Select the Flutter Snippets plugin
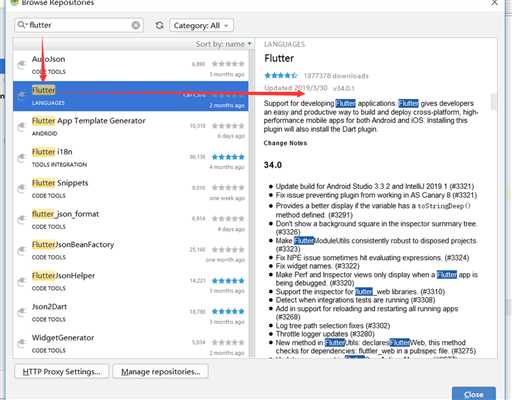The image size is (512, 400). pyautogui.click(x=131, y=189)
